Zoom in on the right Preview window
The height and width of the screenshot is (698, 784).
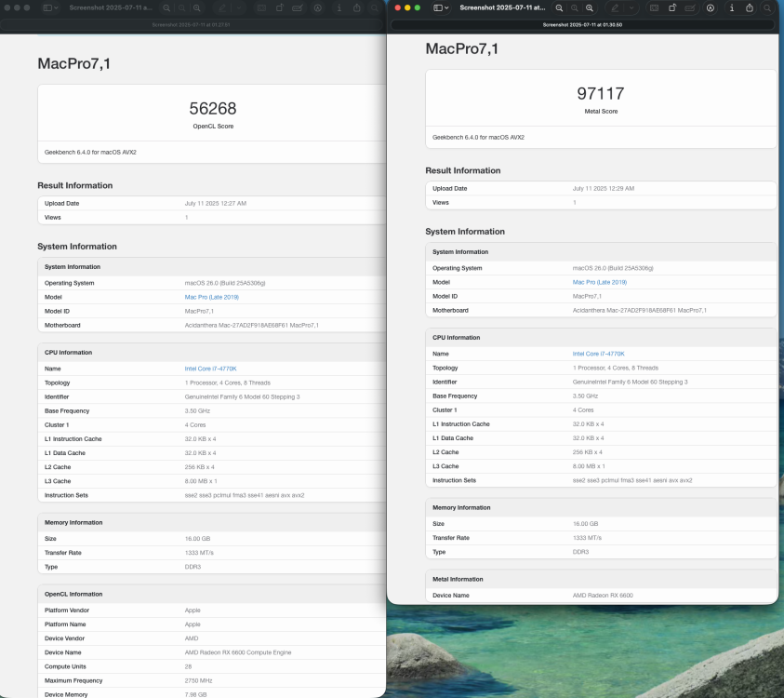590,8
